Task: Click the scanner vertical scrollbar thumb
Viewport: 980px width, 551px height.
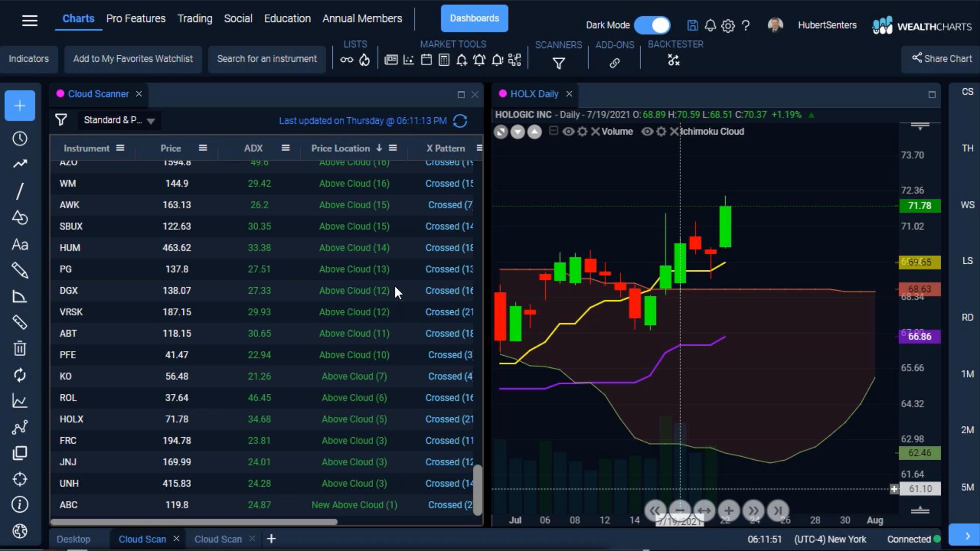Action: pos(477,490)
